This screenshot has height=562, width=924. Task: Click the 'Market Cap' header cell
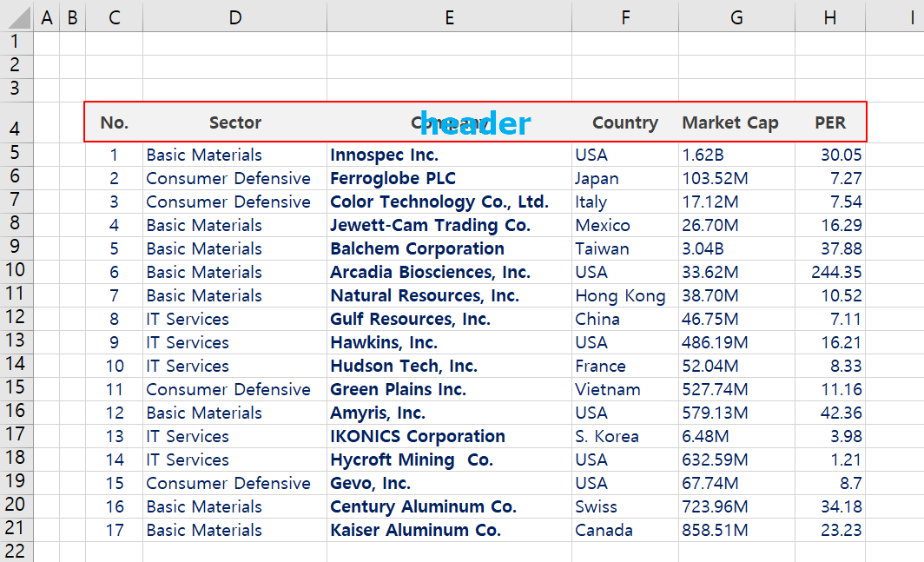[x=736, y=122]
